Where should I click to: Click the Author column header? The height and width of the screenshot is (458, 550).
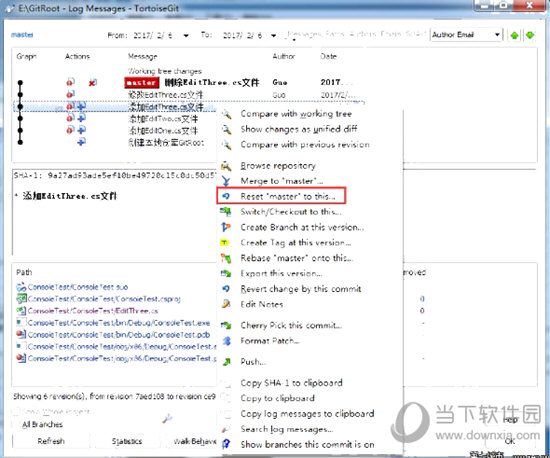[284, 56]
